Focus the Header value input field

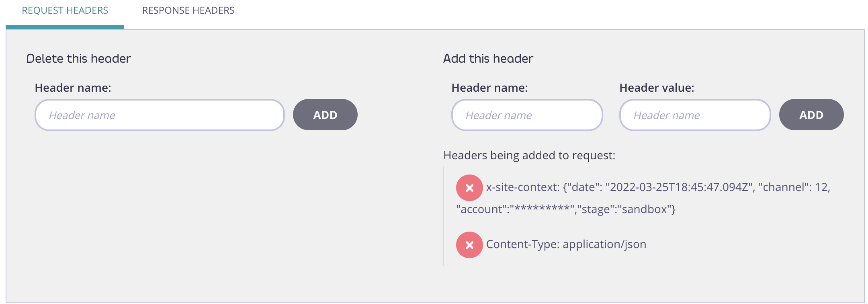tap(695, 115)
